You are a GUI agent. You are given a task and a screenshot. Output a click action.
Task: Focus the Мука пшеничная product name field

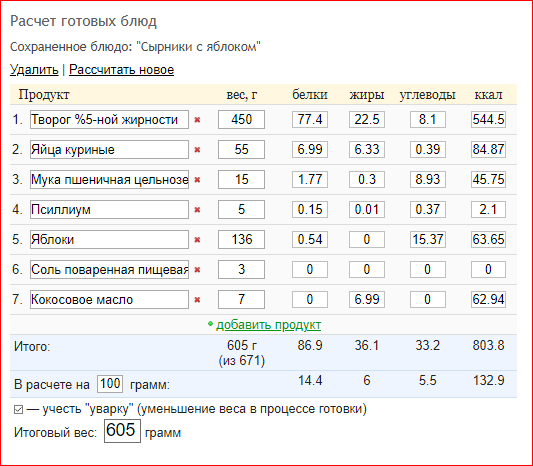109,179
